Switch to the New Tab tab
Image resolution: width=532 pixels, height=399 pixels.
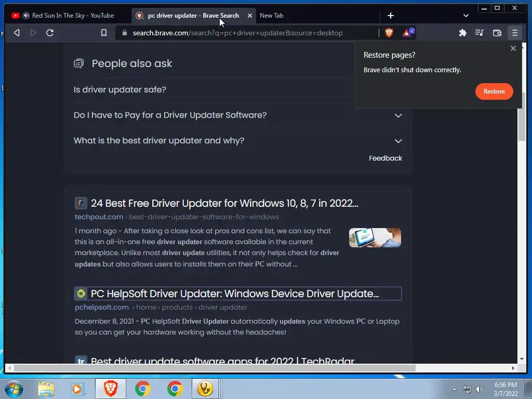271,16
